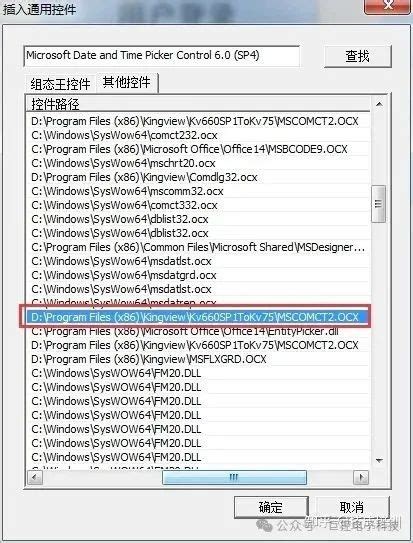Viewport: 413px width, 543px height.
Task: Click the vertical scrollbar up arrow
Action: (x=379, y=104)
